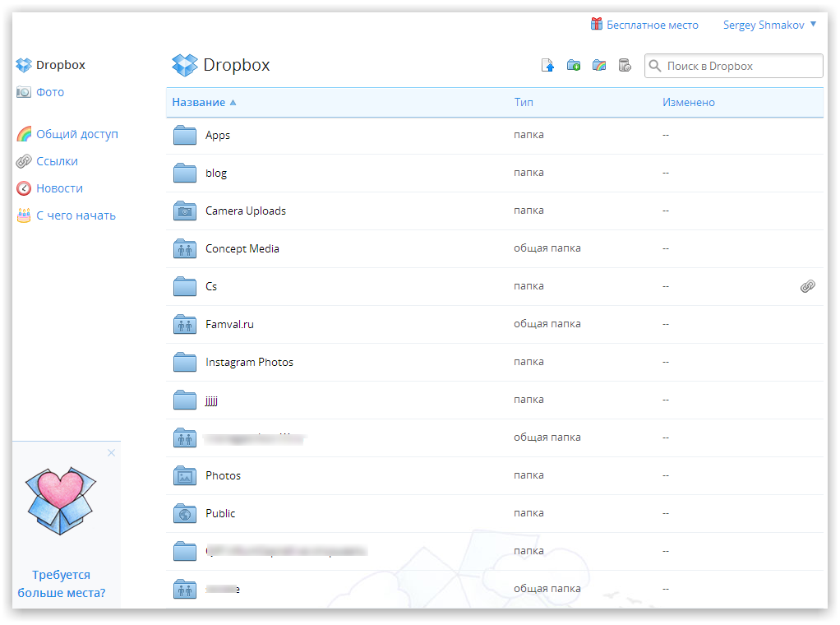Click the gift icon beside Бесплатное место
840x625 pixels.
click(x=596, y=24)
